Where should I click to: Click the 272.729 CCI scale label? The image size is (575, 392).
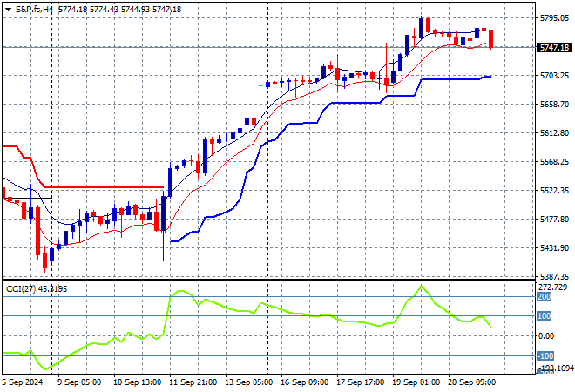click(554, 287)
